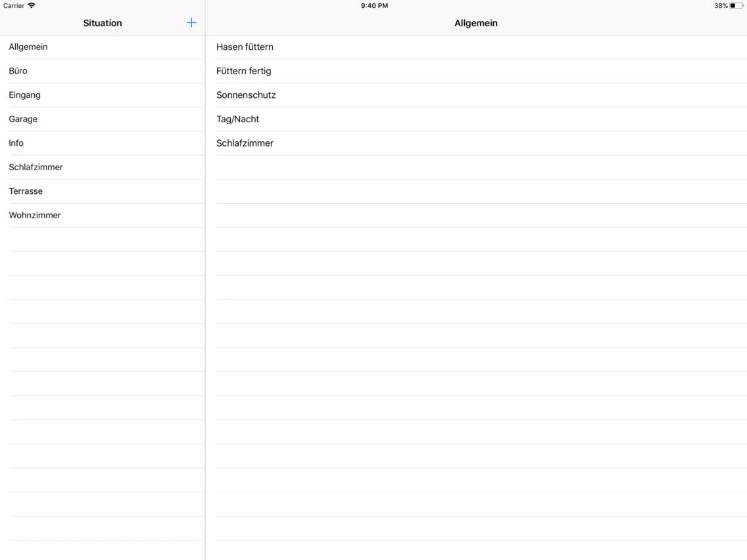Viewport: 747px width, 560px height.
Task: Select Büro in the Situation list
Action: [x=103, y=71]
